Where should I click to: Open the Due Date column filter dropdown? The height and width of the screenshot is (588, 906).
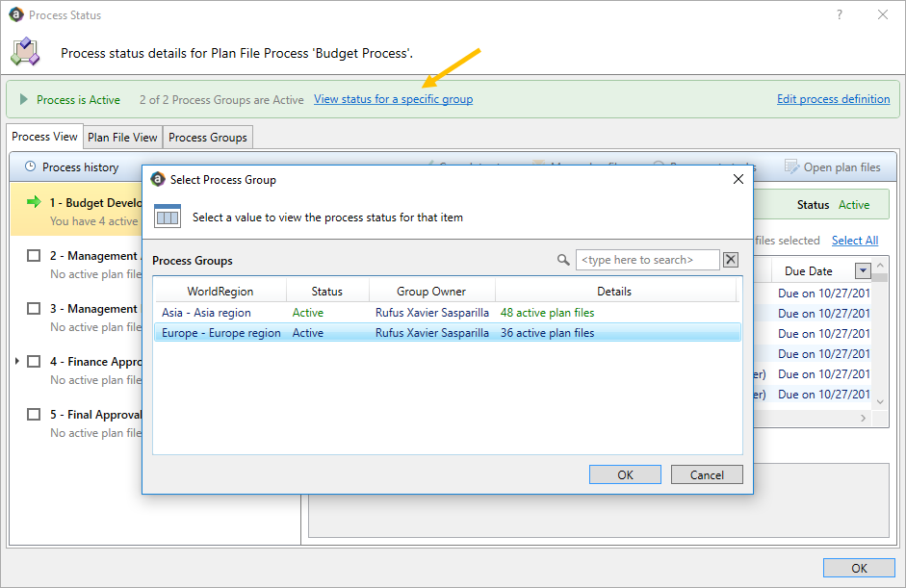pos(863,271)
